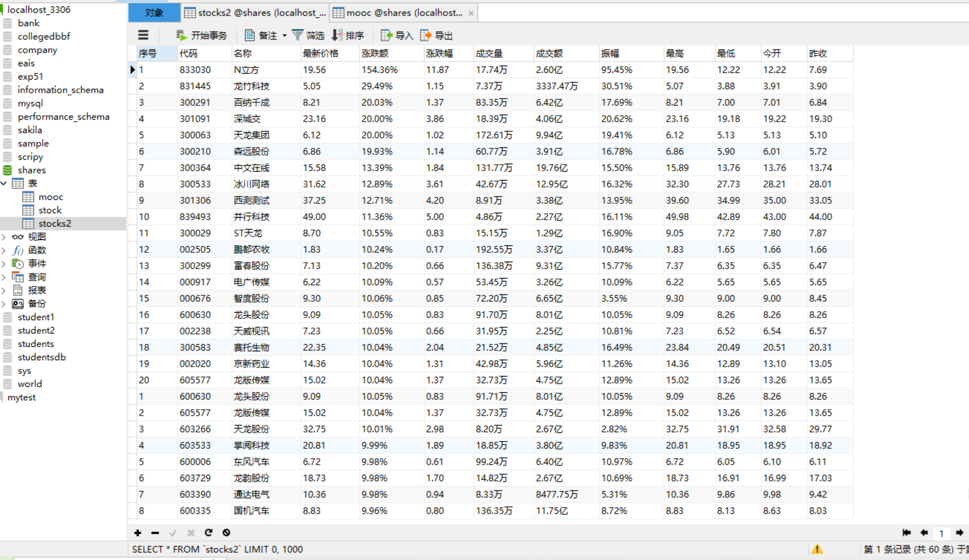
Task: Click the SQL statement in status bar
Action: pyautogui.click(x=217, y=549)
